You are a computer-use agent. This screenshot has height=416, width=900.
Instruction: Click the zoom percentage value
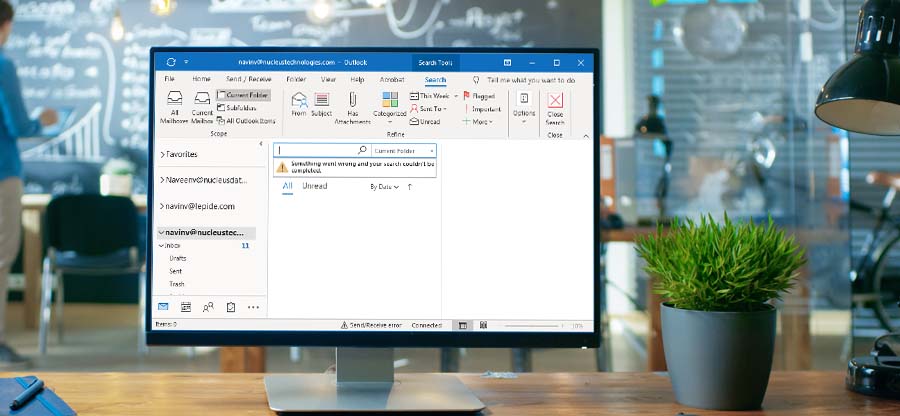tap(577, 326)
